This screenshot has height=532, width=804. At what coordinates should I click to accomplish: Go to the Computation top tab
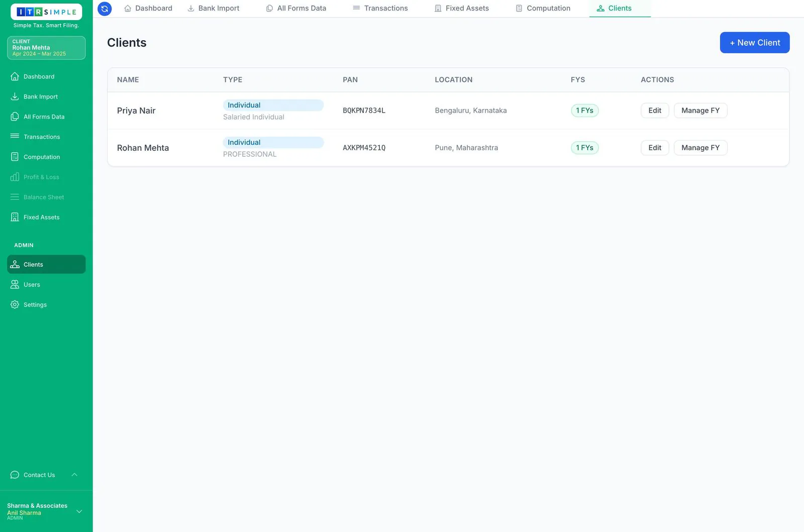click(x=543, y=9)
